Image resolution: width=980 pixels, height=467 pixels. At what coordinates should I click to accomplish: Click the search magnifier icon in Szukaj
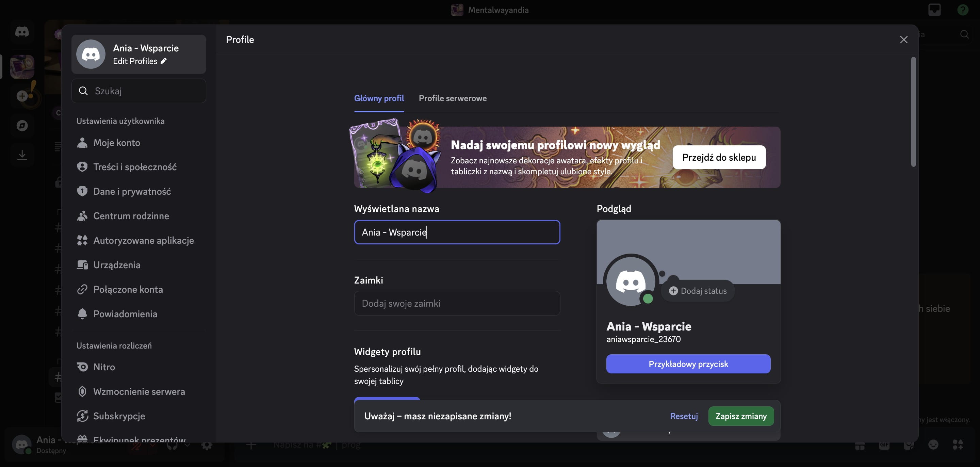83,91
